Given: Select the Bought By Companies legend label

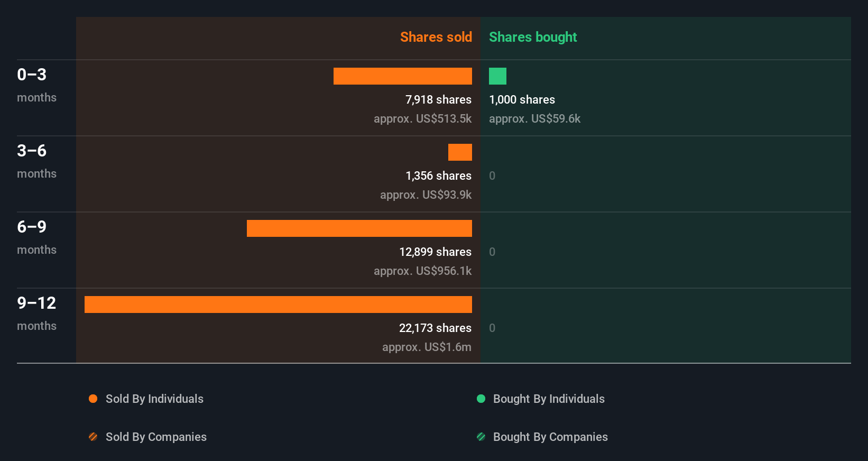Looking at the screenshot, I should (x=550, y=437).
